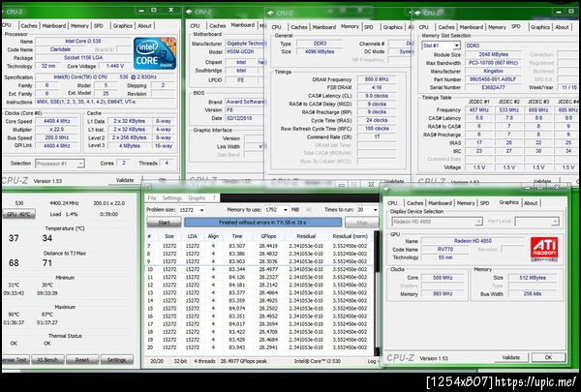Image resolution: width=581 pixels, height=392 pixels.
Task: Click the GPU 40°C button in Real Temp
Action: [19, 214]
